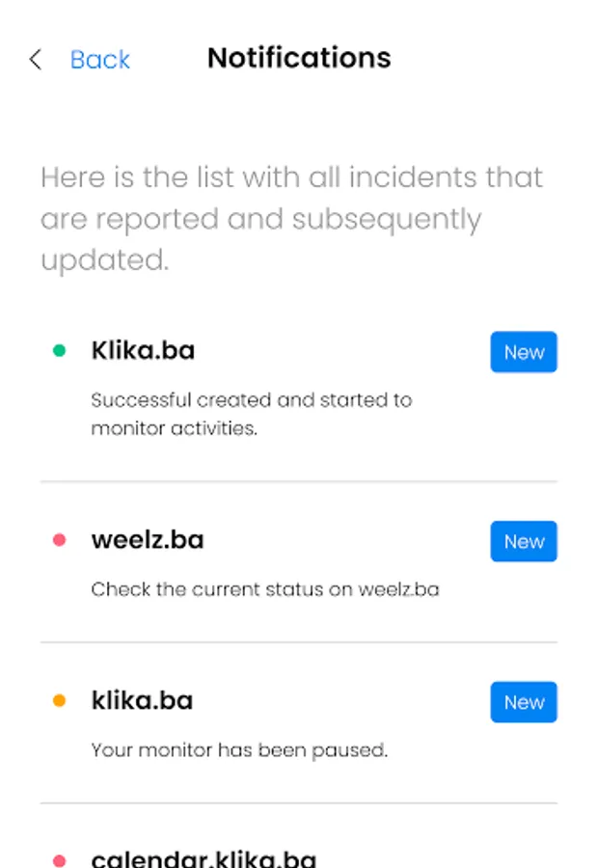Open the calendar.klika.ba notification entry
The height and width of the screenshot is (868, 597).
pyautogui.click(x=204, y=858)
